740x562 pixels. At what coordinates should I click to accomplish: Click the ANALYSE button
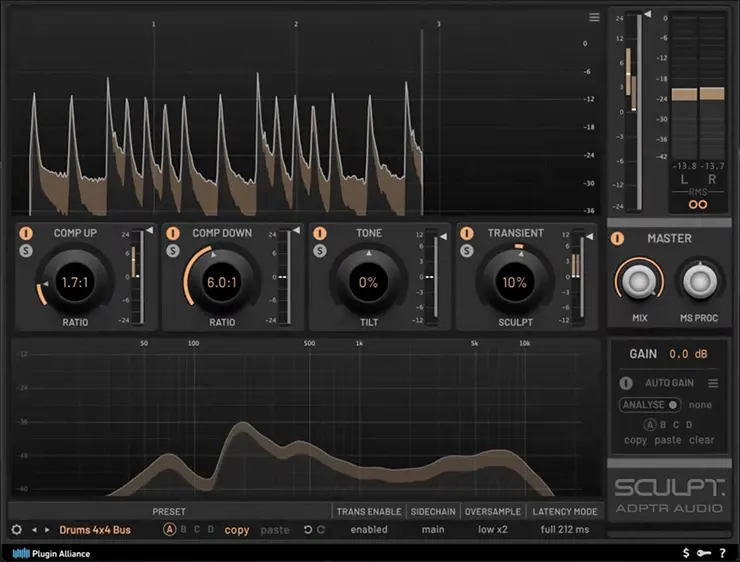coord(650,405)
